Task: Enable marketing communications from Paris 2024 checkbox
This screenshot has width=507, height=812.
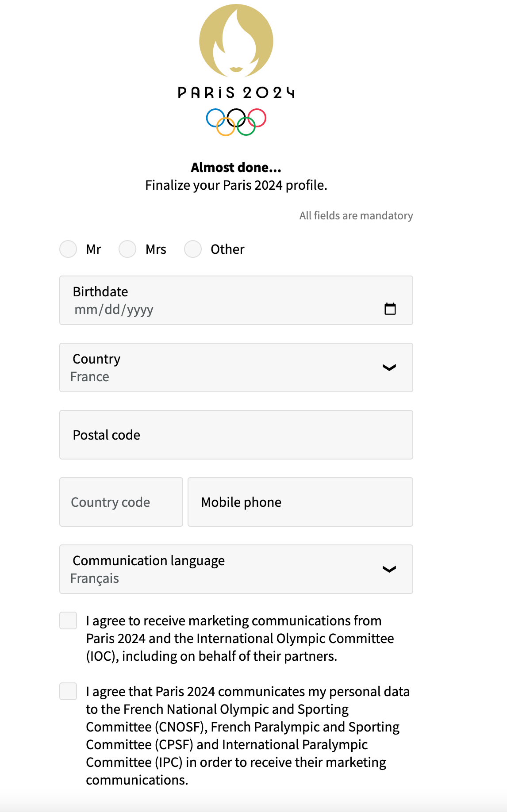Action: coord(69,620)
